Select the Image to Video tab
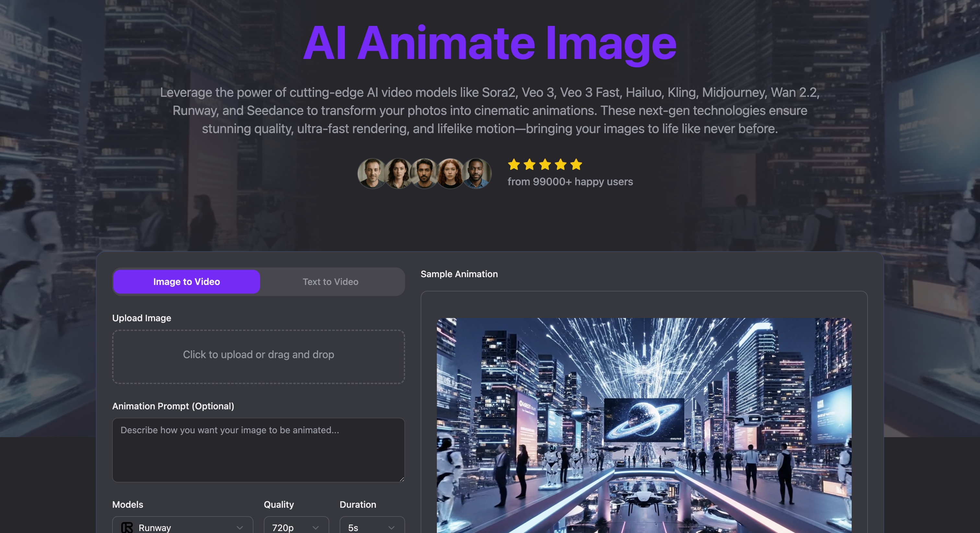The image size is (980, 533). [186, 282]
